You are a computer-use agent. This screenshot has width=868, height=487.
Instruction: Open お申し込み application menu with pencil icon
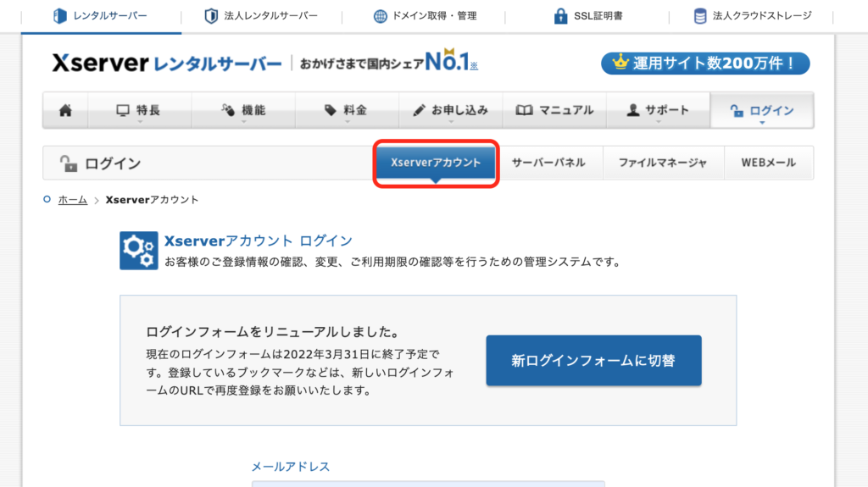click(x=450, y=111)
